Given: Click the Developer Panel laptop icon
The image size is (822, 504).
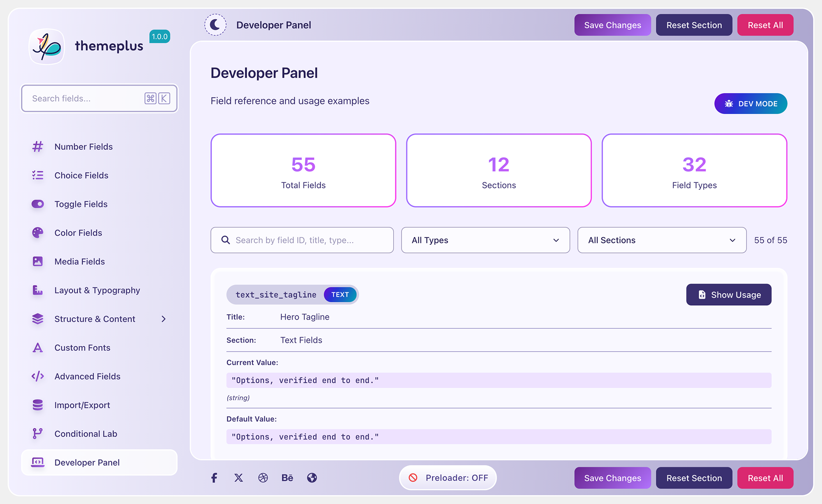Looking at the screenshot, I should 38,463.
